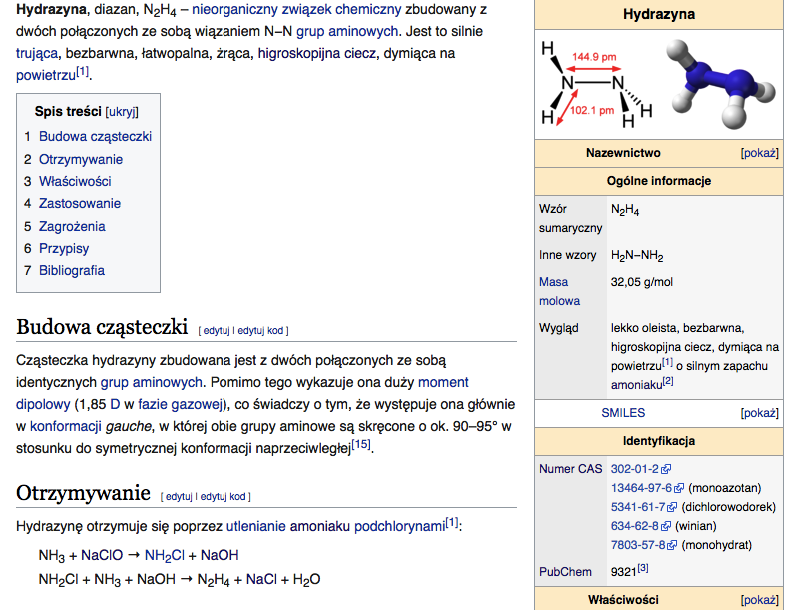Expand the SMILES row with pokaż
Image resolution: width=788 pixels, height=610 pixels.
759,413
